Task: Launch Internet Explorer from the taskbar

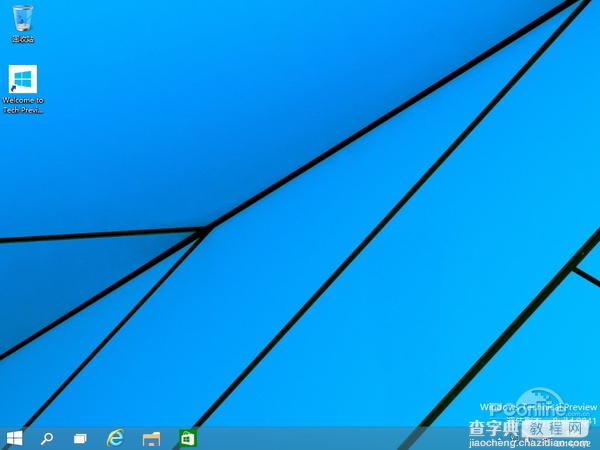Action: [115, 438]
